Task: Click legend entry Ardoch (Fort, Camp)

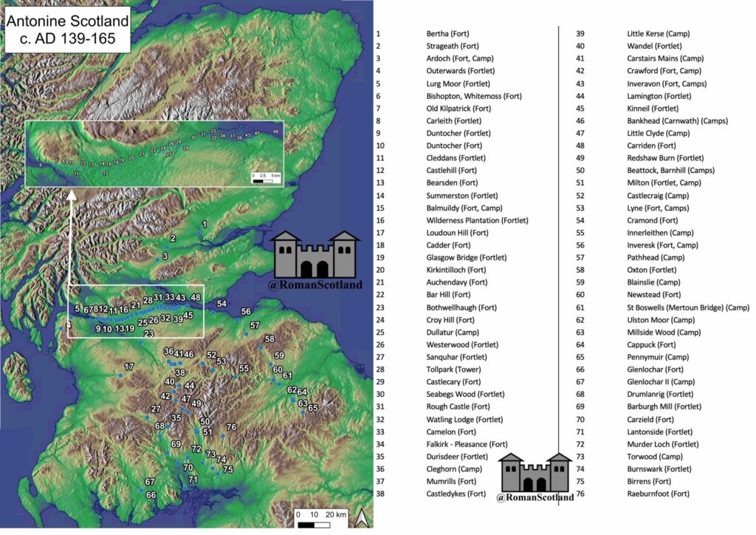Action: pos(460,58)
